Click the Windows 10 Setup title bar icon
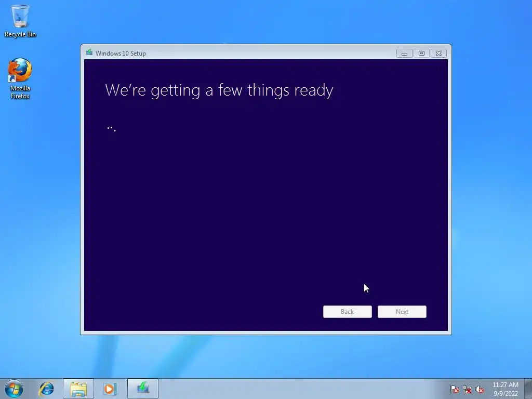This screenshot has width=532, height=399. 89,52
